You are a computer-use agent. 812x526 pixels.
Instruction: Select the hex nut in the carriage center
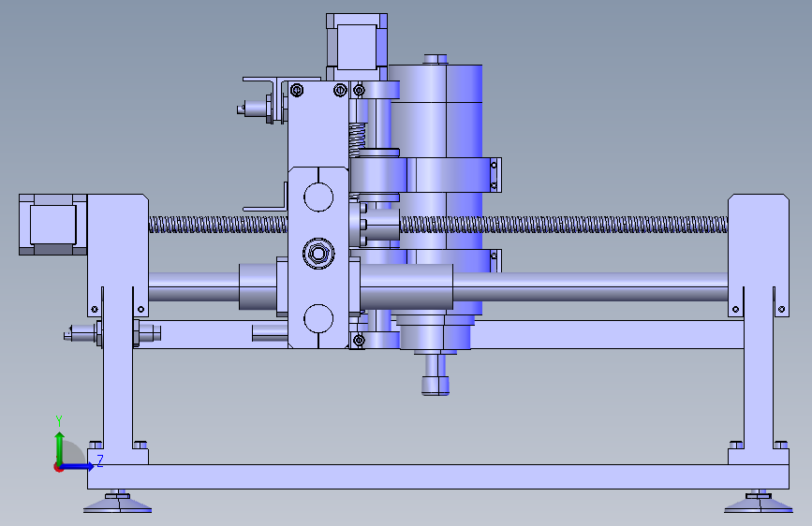[x=318, y=254]
